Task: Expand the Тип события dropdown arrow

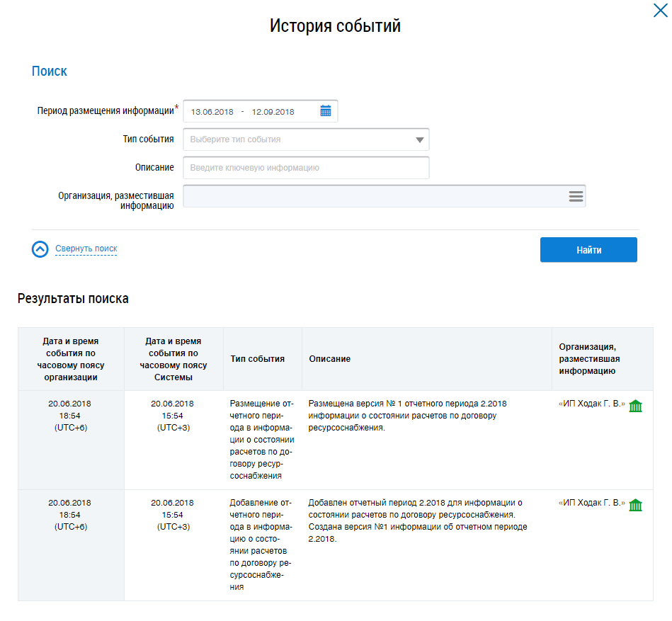Action: pos(420,140)
